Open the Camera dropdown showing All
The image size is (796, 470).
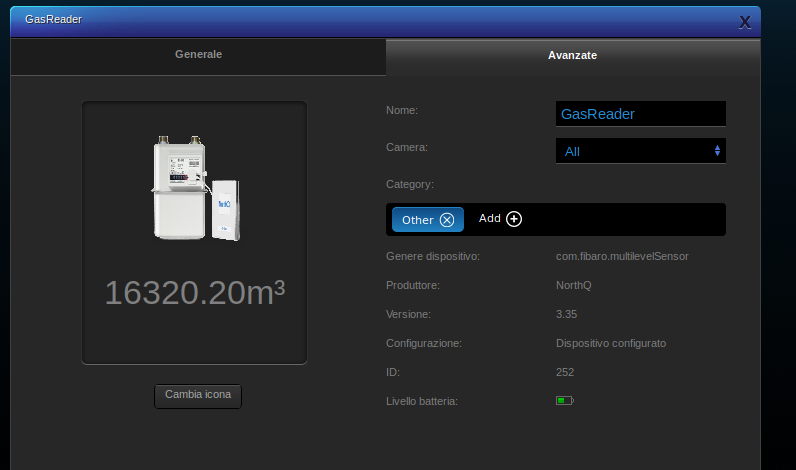click(641, 151)
